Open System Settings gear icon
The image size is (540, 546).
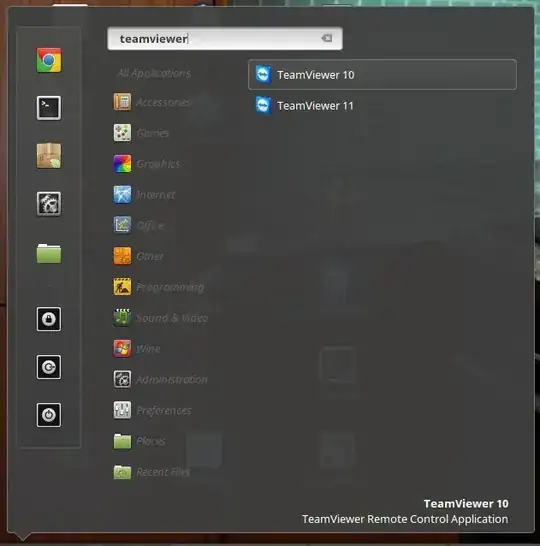[x=49, y=204]
